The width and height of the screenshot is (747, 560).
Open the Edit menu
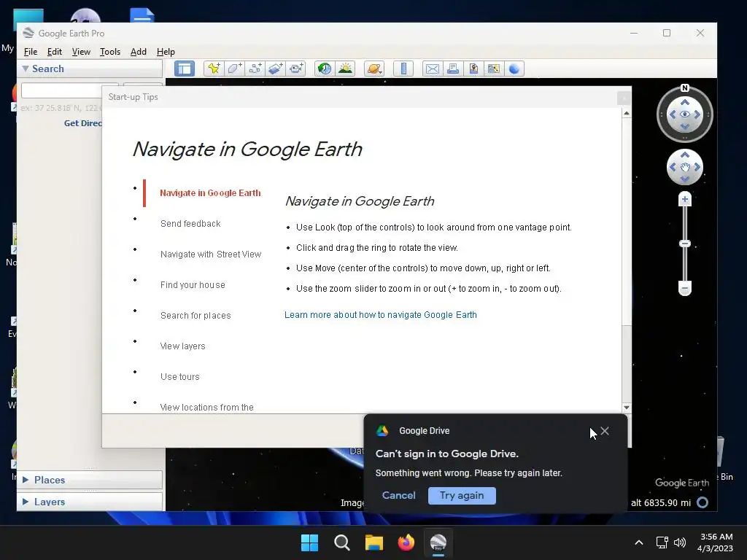pyautogui.click(x=54, y=52)
